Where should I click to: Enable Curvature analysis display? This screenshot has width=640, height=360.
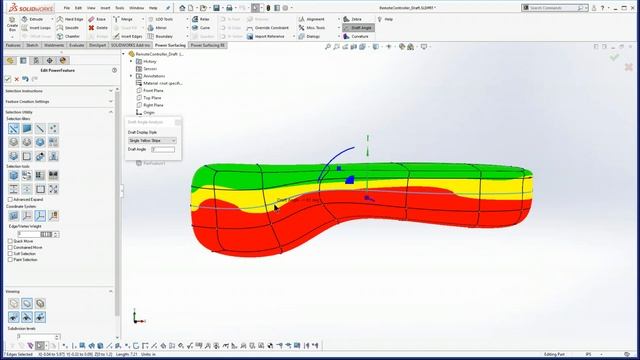click(356, 36)
